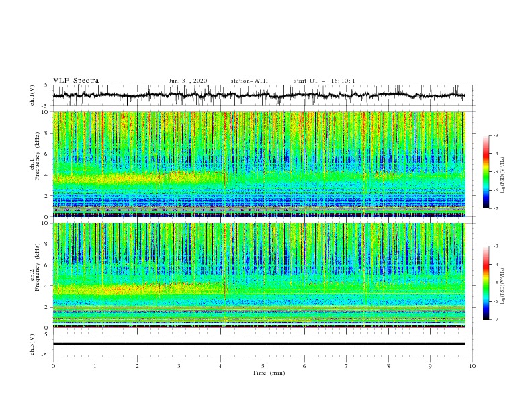
Task: Pick the ch.1 spectrogram color scale bar
Action: (x=486, y=172)
